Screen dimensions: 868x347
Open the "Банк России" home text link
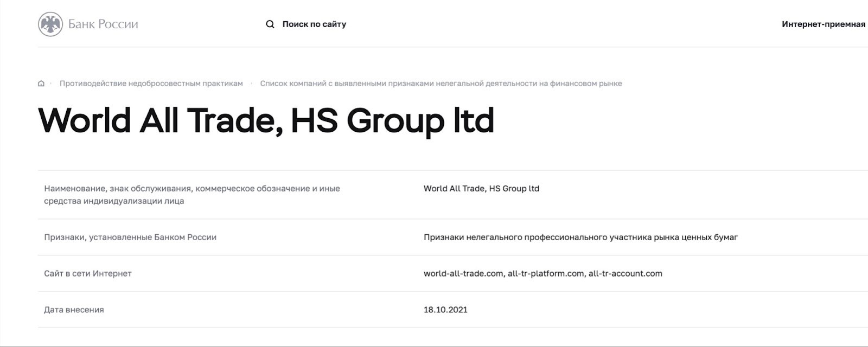103,24
